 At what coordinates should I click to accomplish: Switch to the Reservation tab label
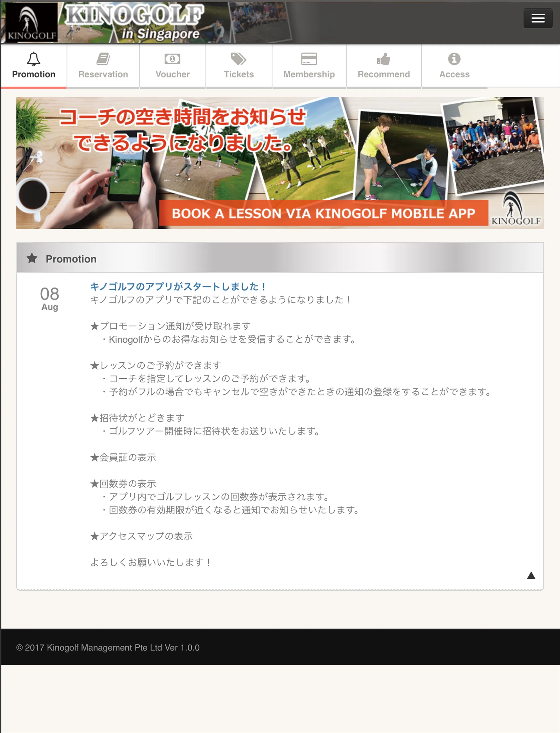pyautogui.click(x=103, y=74)
